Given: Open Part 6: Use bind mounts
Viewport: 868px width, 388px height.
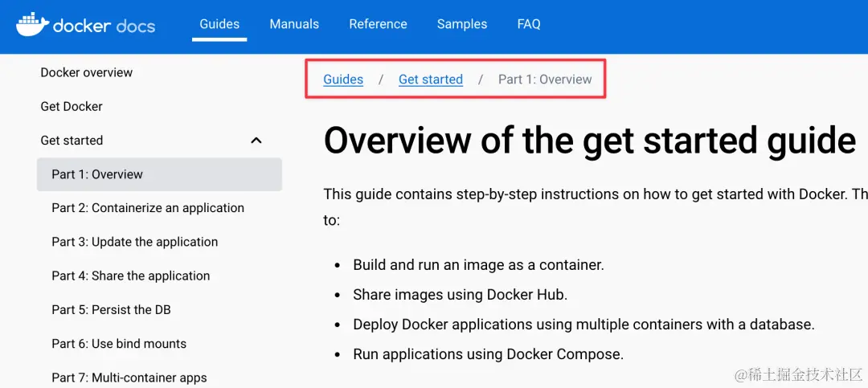Looking at the screenshot, I should [119, 344].
